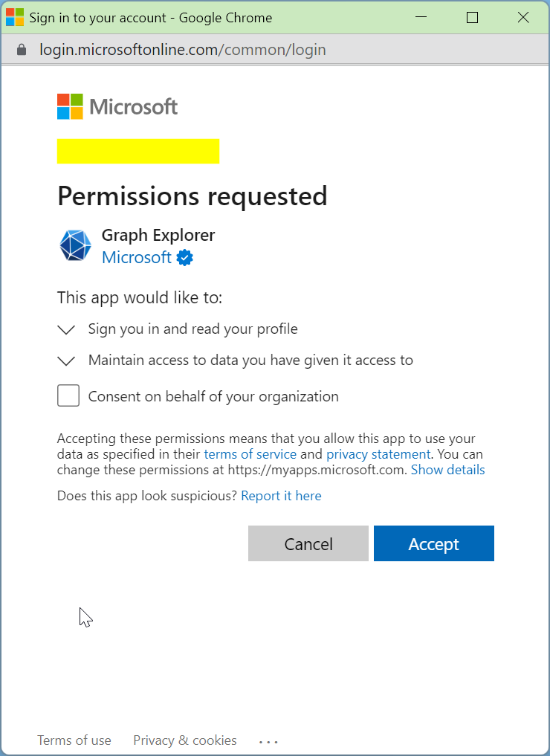Click the Graph Explorer app icon
This screenshot has height=756, width=550.
[x=75, y=245]
